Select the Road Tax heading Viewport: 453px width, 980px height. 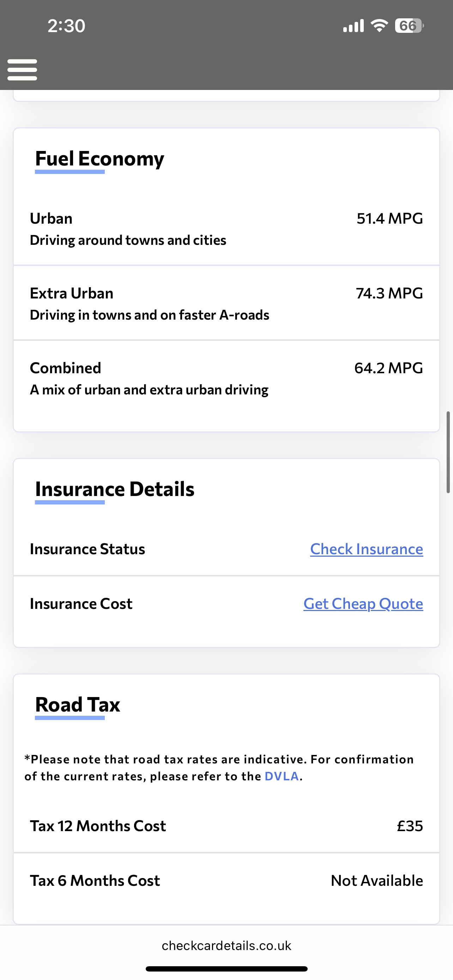78,704
